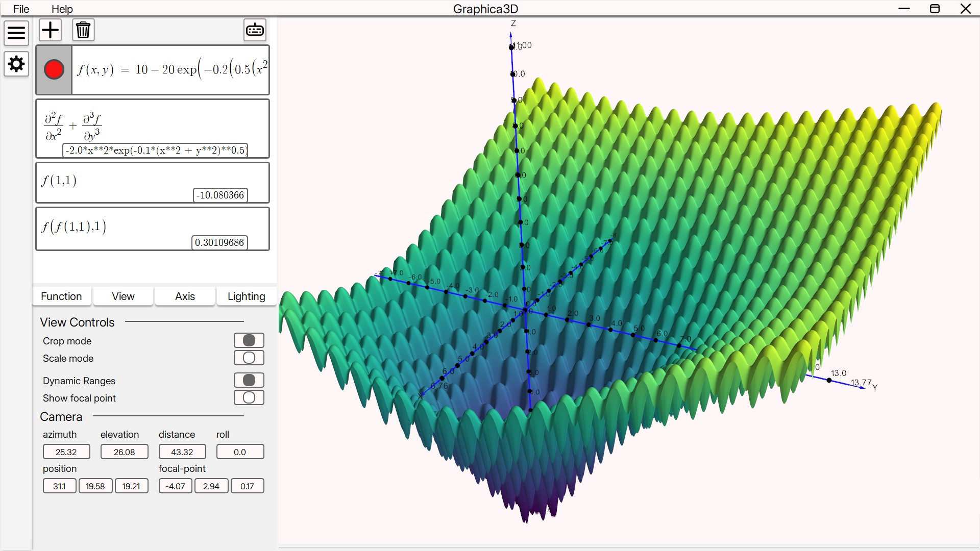Click the result value 0.30109686
Viewport: 980px width, 551px height.
coord(219,242)
